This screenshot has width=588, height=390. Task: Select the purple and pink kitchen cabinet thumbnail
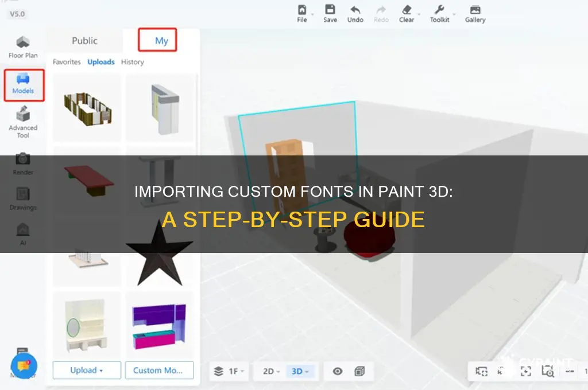pyautogui.click(x=160, y=326)
